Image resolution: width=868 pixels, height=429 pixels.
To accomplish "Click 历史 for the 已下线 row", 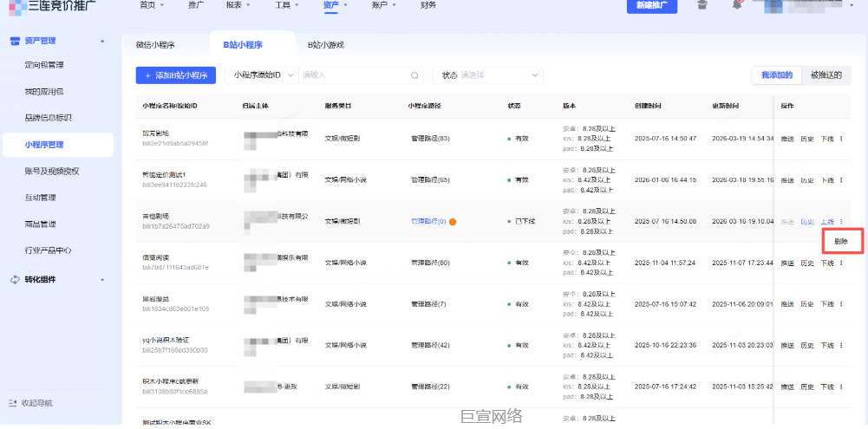I will click(x=807, y=221).
